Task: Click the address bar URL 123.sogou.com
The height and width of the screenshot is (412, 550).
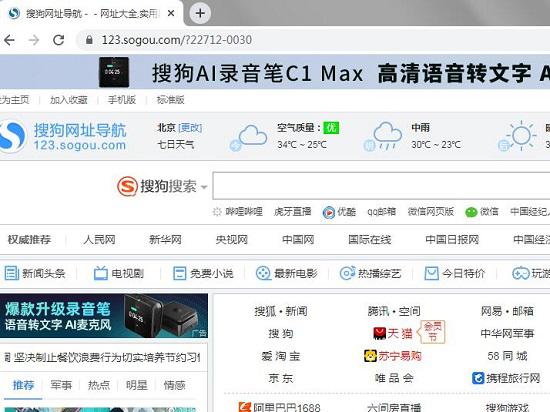Action: (x=176, y=40)
